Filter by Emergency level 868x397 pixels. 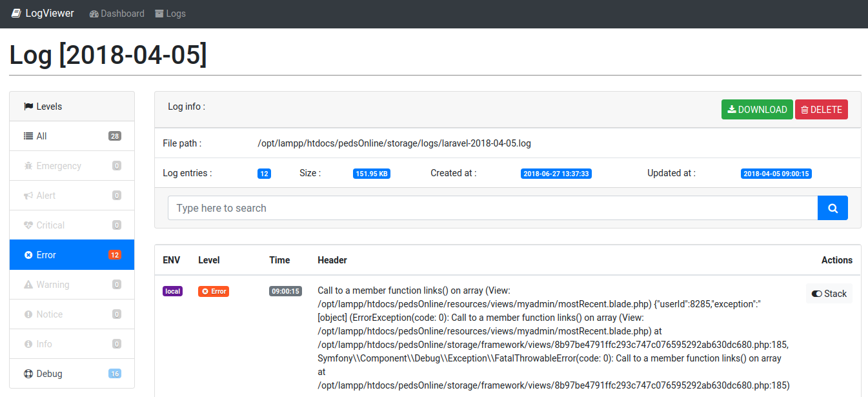pyautogui.click(x=72, y=166)
